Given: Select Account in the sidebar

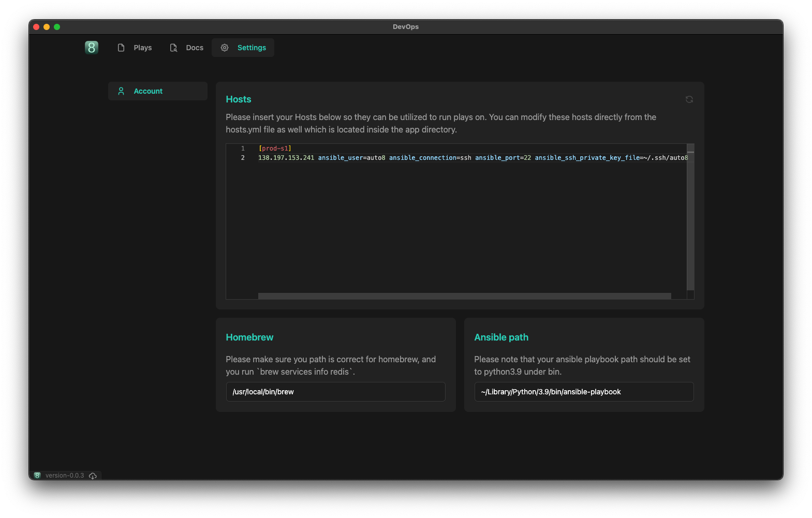Looking at the screenshot, I should tap(158, 91).
